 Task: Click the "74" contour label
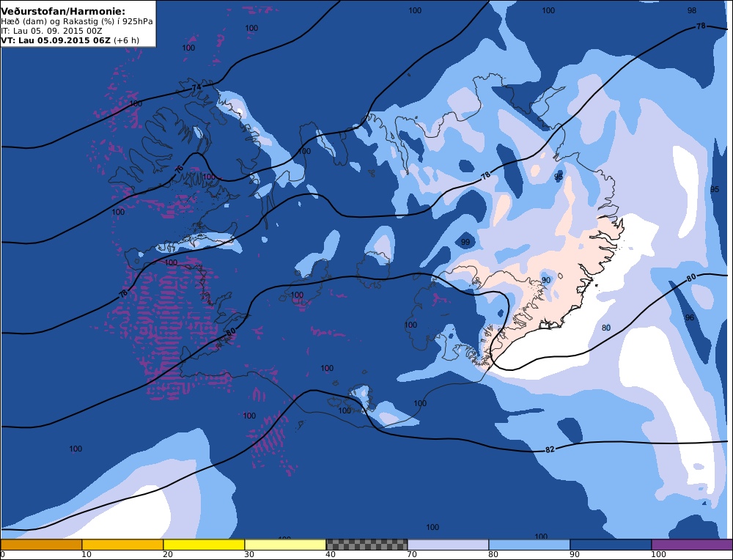pyautogui.click(x=196, y=87)
